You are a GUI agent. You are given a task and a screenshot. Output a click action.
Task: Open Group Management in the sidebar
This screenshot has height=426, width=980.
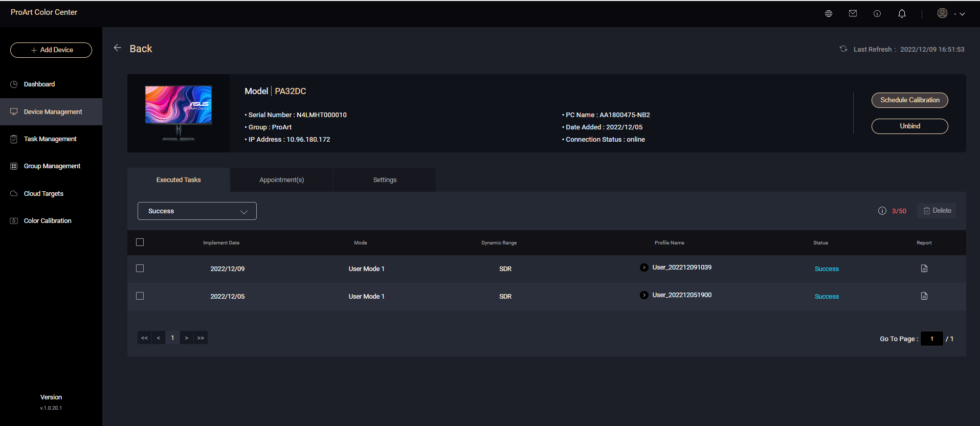click(x=51, y=166)
